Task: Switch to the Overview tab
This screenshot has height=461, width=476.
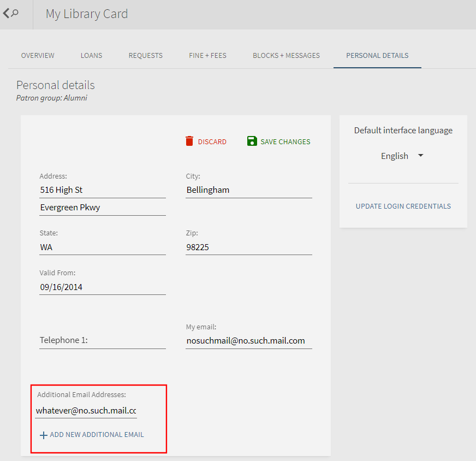Action: point(38,56)
